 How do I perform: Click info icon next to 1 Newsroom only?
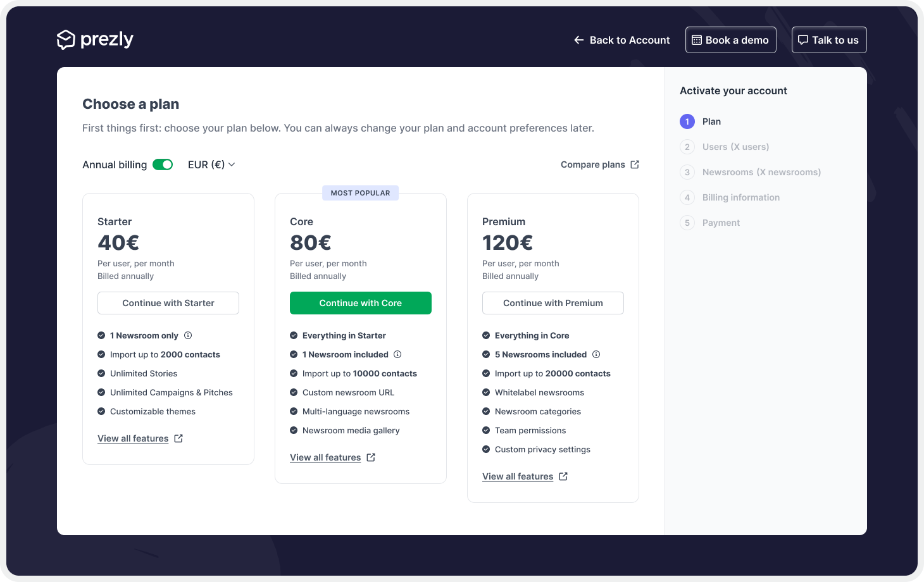tap(188, 335)
